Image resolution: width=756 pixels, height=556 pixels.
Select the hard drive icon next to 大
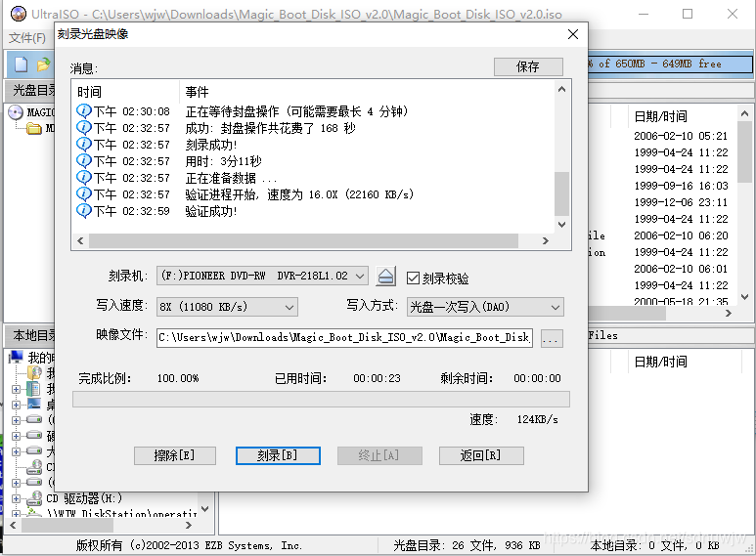tap(34, 451)
